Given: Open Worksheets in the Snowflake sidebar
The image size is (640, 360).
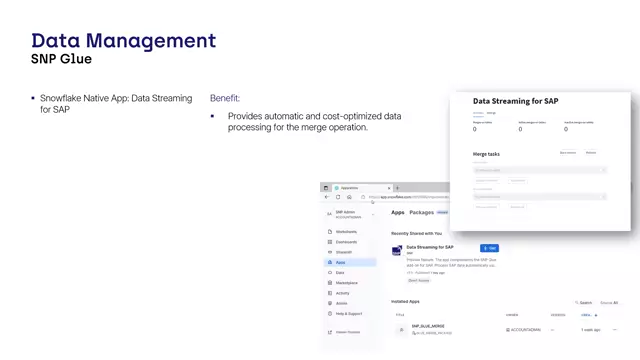Looking at the screenshot, I should 346,232.
